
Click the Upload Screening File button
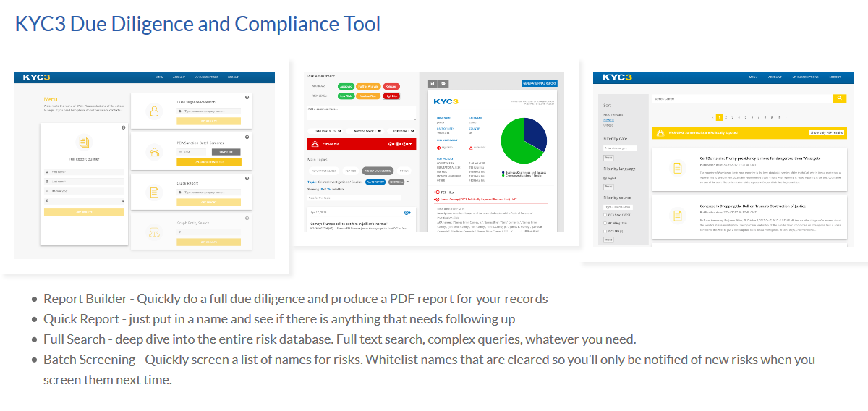coord(209,162)
